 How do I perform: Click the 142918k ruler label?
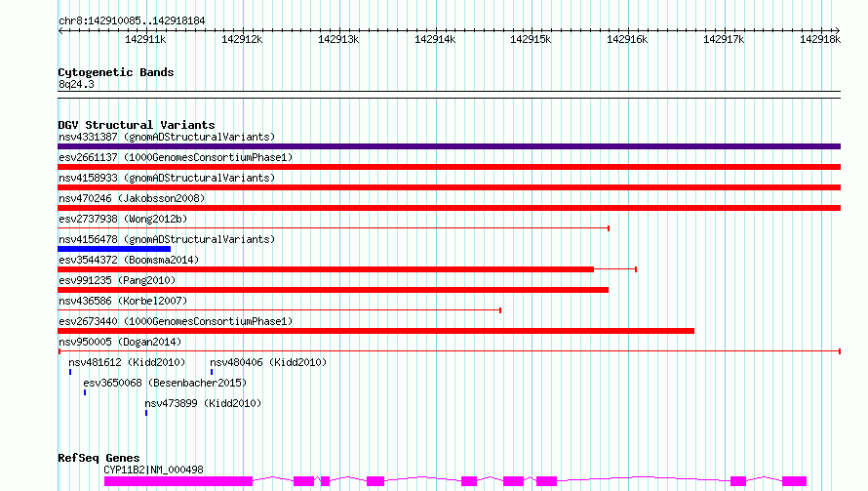820,39
